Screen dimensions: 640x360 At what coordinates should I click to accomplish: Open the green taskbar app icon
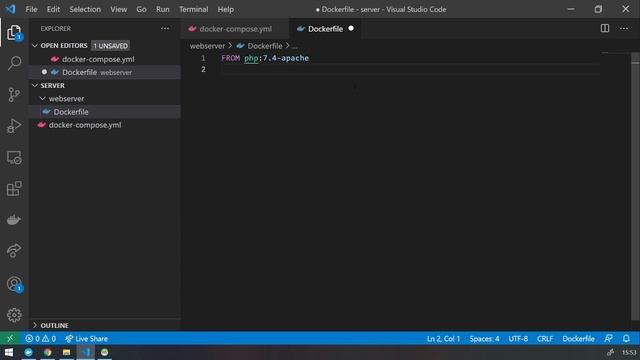tap(104, 352)
